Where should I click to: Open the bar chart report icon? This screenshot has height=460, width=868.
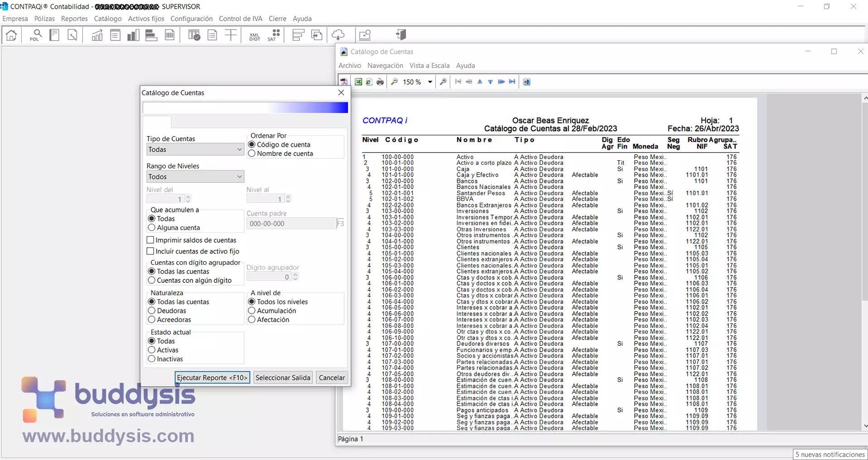(133, 35)
